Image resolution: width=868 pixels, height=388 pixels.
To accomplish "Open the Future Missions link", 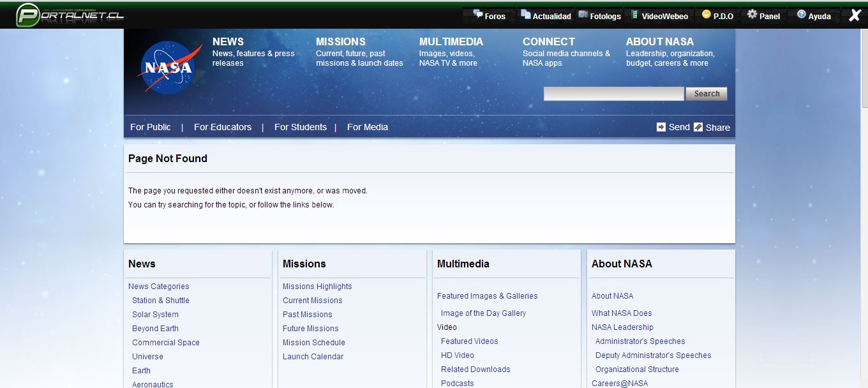I will [x=311, y=329].
